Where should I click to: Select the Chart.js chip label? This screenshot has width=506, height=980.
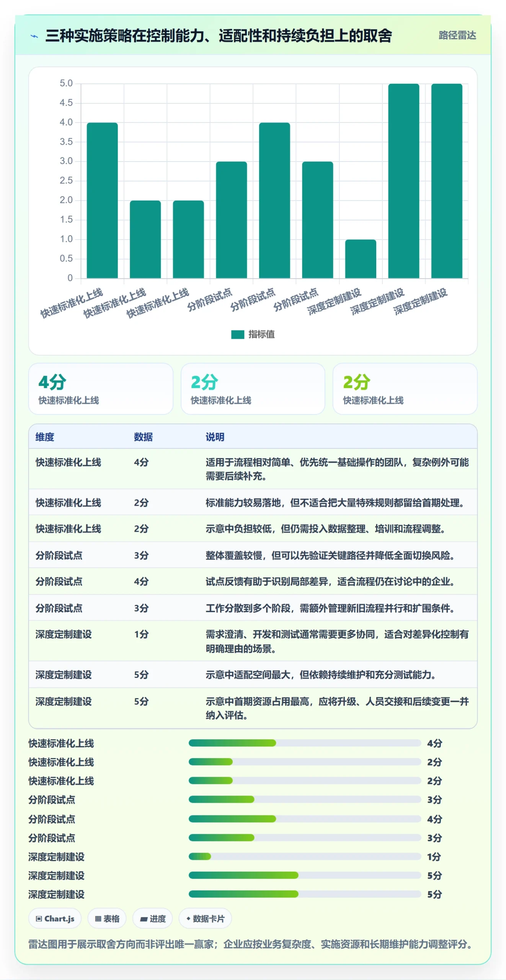tap(59, 918)
